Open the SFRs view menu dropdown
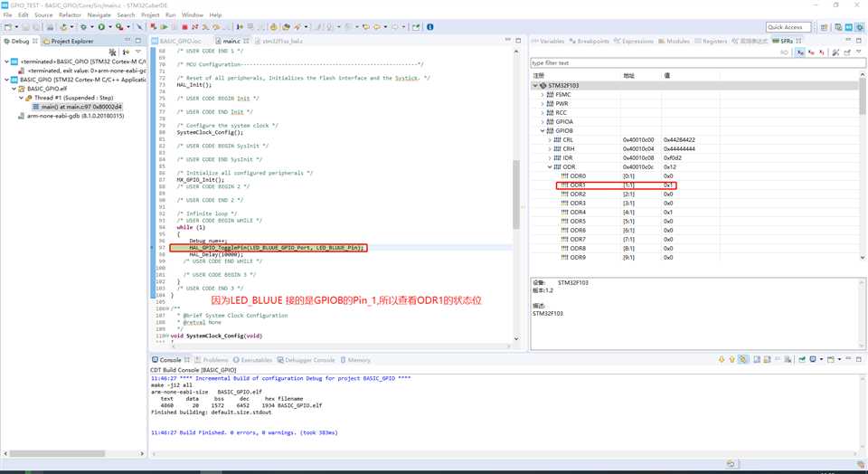This screenshot has height=474, width=868. click(x=859, y=52)
